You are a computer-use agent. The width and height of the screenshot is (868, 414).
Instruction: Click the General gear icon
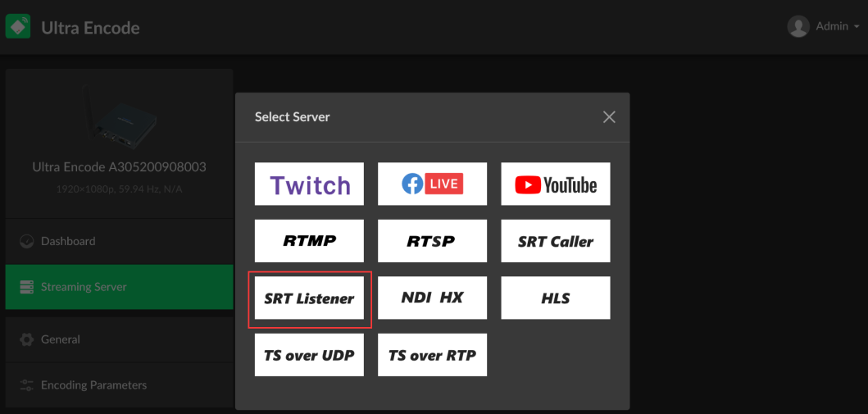point(26,339)
